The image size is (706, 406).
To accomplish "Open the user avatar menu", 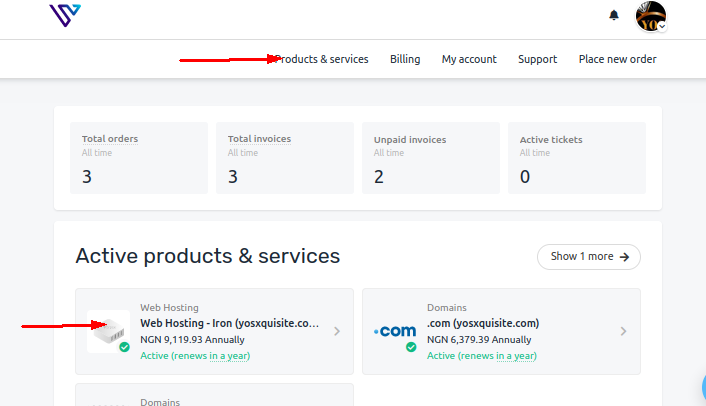I will 651,16.
